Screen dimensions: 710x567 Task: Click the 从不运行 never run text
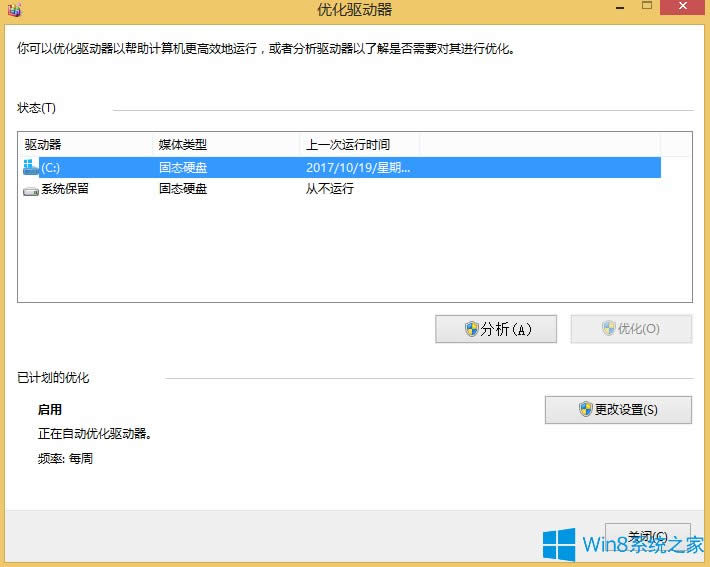(330, 189)
